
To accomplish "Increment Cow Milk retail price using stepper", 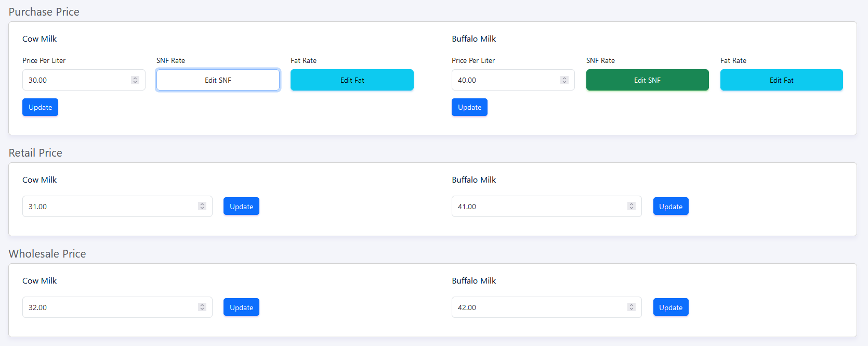I will [x=202, y=204].
